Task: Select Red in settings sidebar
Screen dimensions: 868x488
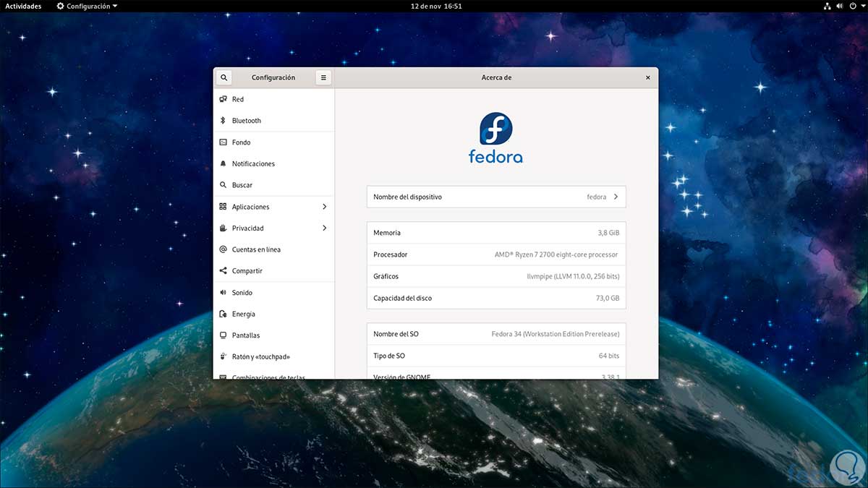Action: pyautogui.click(x=274, y=99)
